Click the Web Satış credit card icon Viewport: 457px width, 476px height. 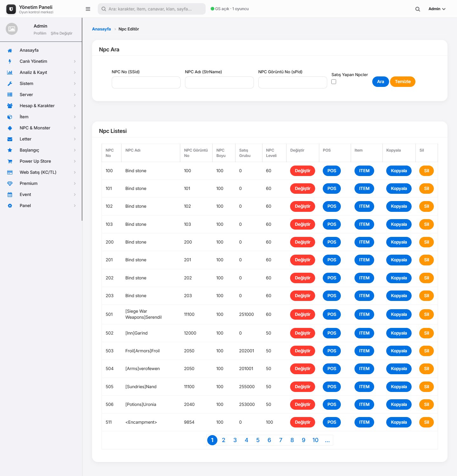tap(10, 173)
